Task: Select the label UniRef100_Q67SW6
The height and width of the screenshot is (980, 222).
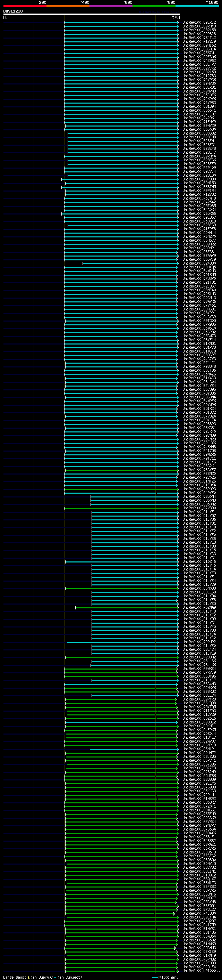Action: pos(199,765)
